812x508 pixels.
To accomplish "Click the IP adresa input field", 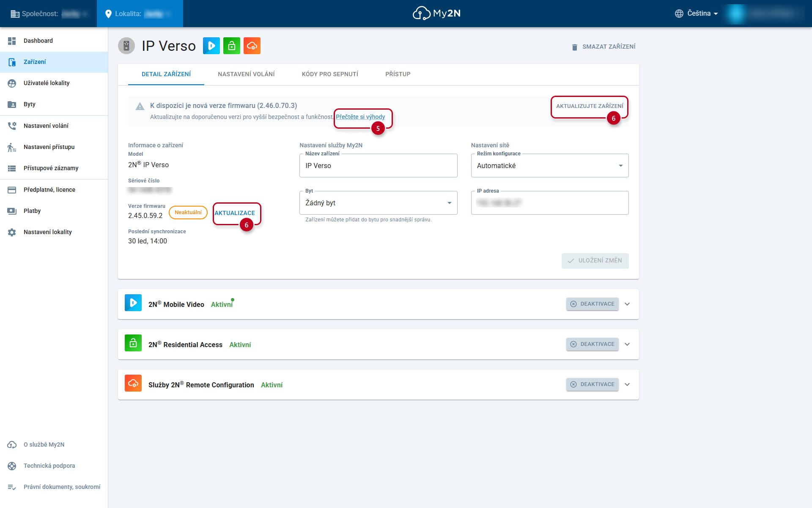I will coord(550,203).
